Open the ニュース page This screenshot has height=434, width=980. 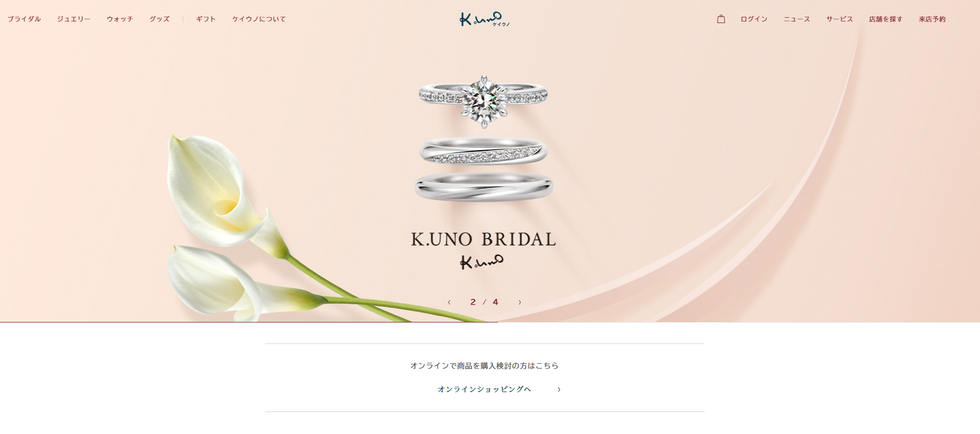point(797,19)
